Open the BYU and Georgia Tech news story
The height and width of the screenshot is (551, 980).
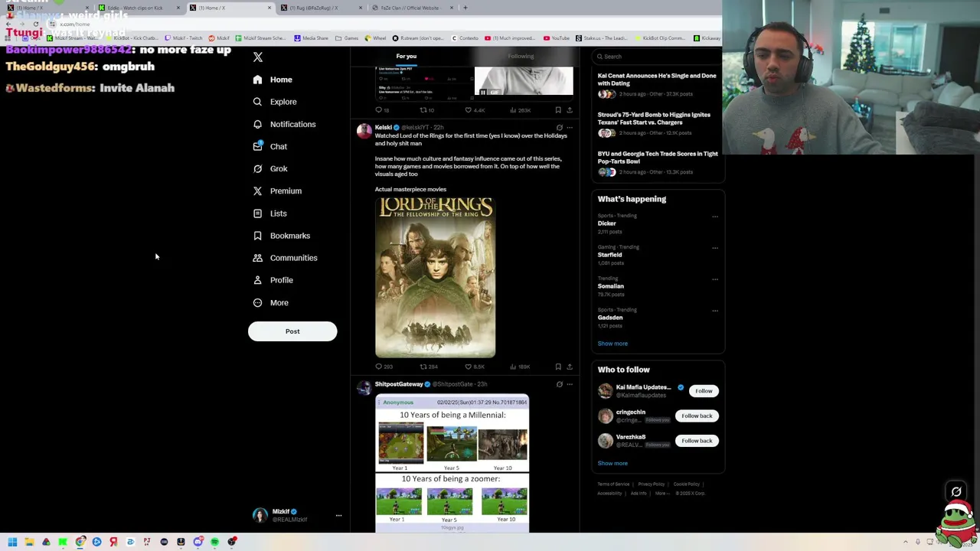(658, 158)
